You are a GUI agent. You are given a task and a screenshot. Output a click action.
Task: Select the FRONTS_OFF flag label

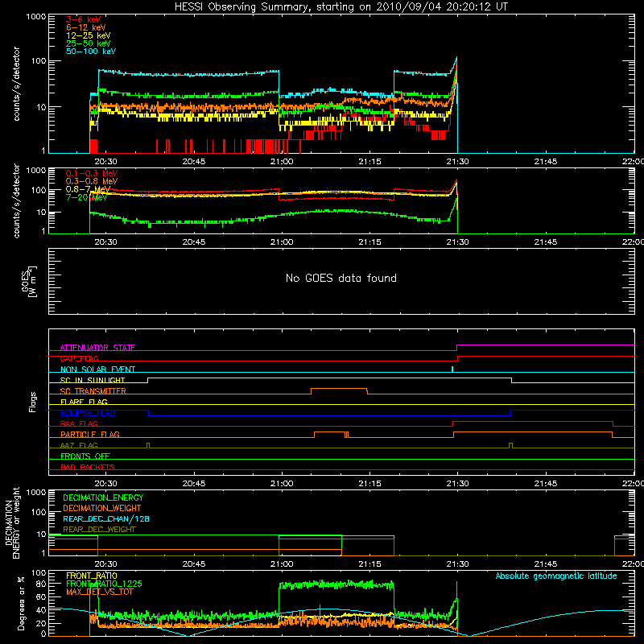(85, 456)
